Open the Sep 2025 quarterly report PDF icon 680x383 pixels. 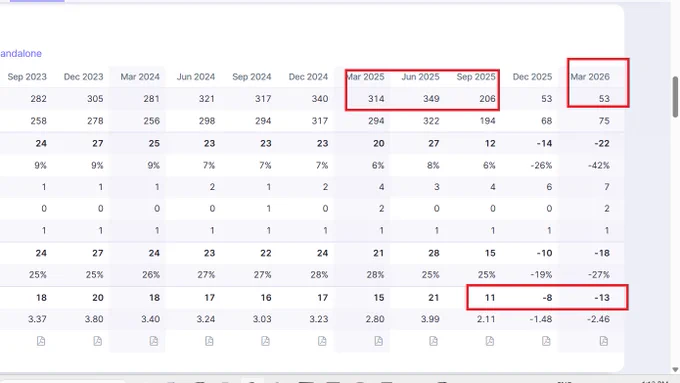pos(490,341)
